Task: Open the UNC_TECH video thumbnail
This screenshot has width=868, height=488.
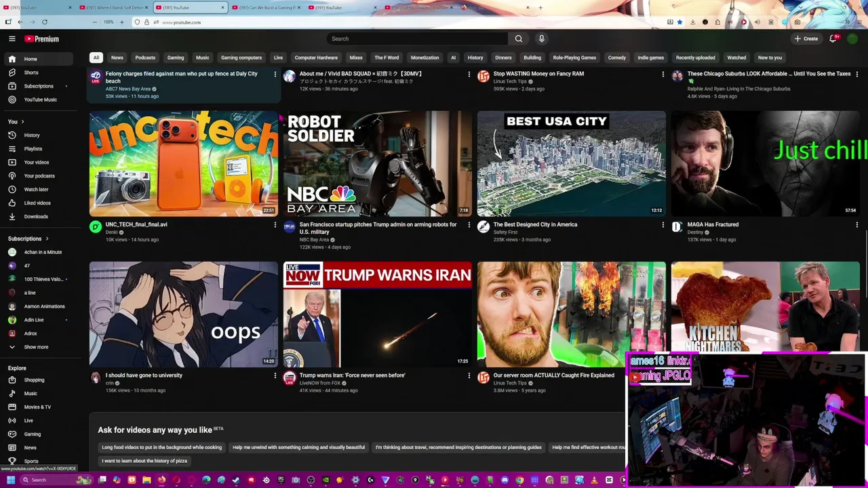Action: pos(184,163)
